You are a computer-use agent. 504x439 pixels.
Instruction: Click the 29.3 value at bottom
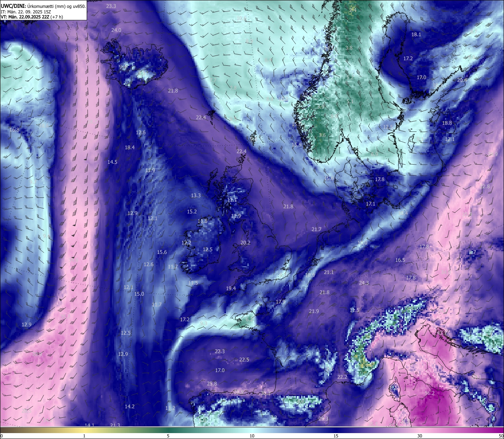[x=323, y=419]
